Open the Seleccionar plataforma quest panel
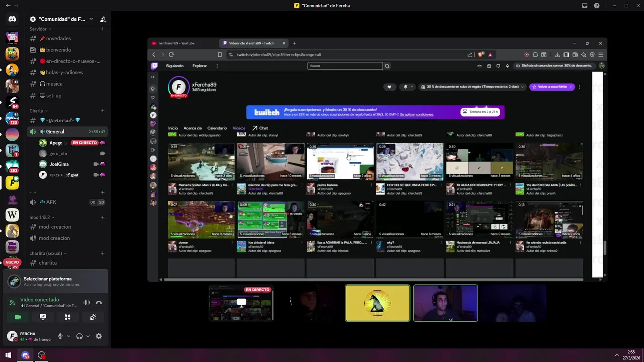 [55, 281]
